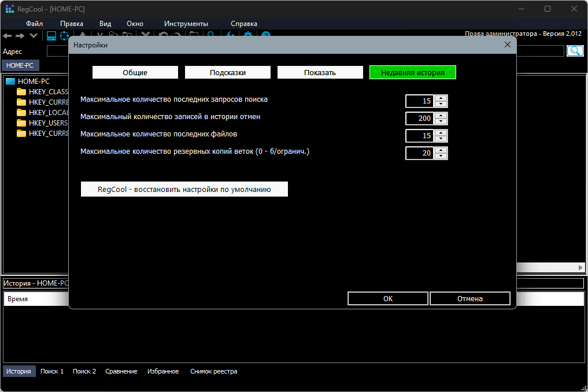
Task: Open the Окно menu
Action: tap(135, 24)
